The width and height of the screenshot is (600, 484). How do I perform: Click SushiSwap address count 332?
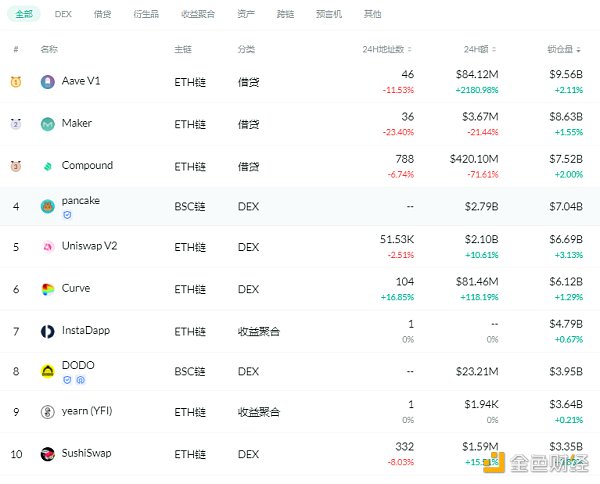tap(404, 447)
